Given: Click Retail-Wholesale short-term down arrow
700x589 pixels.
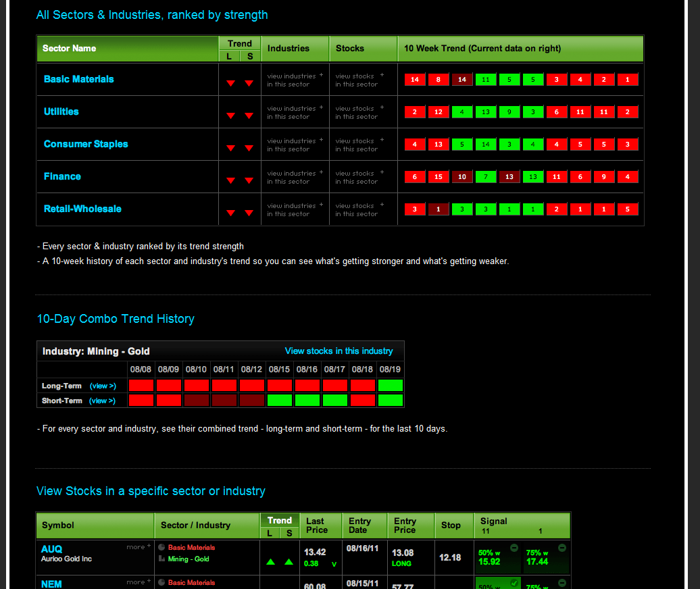Looking at the screenshot, I should coord(249,213).
